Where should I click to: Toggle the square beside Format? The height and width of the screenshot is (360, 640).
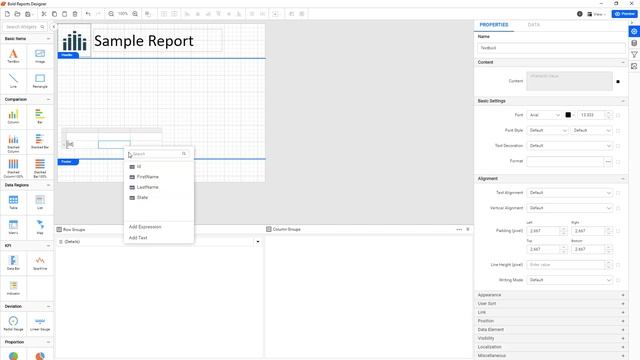pos(618,162)
